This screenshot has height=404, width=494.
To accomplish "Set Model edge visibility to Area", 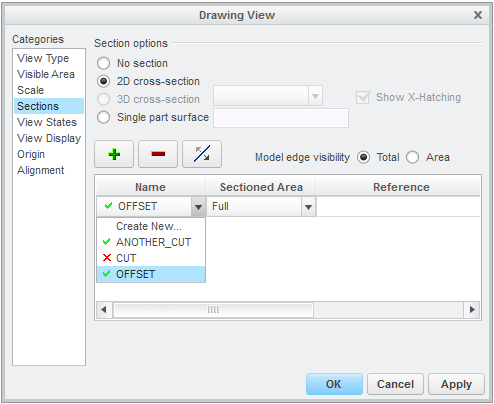I will tap(412, 157).
